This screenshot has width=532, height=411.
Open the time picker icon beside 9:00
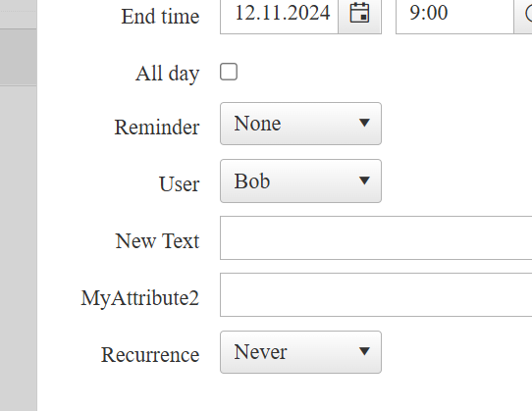tap(523, 14)
